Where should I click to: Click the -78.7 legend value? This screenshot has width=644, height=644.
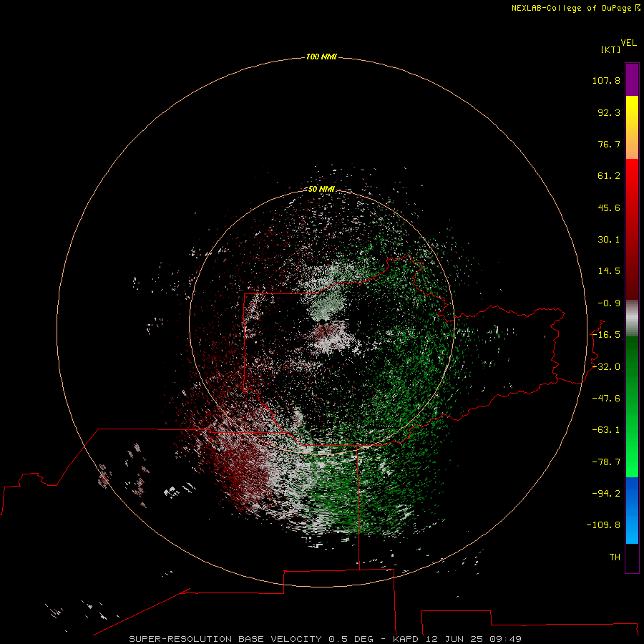point(606,462)
